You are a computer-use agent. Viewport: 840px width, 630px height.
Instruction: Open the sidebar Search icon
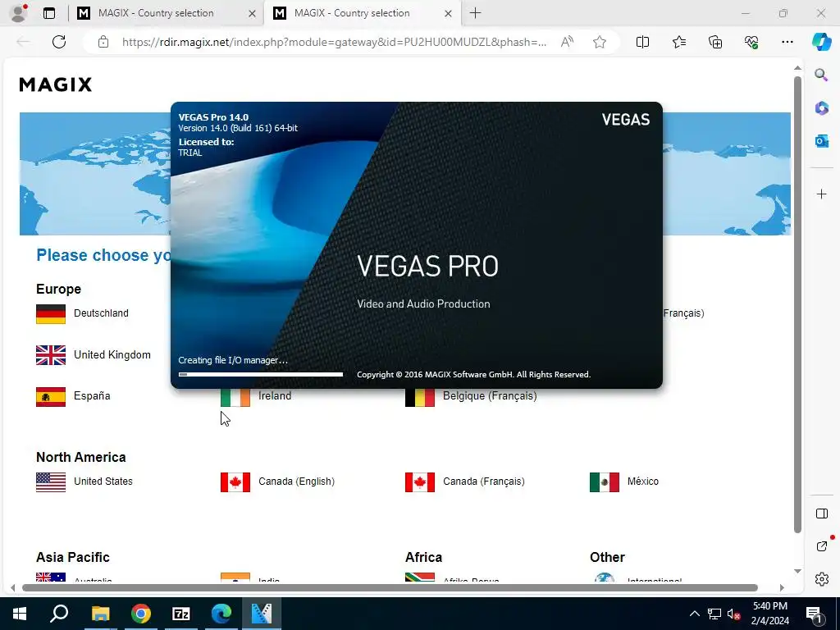click(x=821, y=75)
